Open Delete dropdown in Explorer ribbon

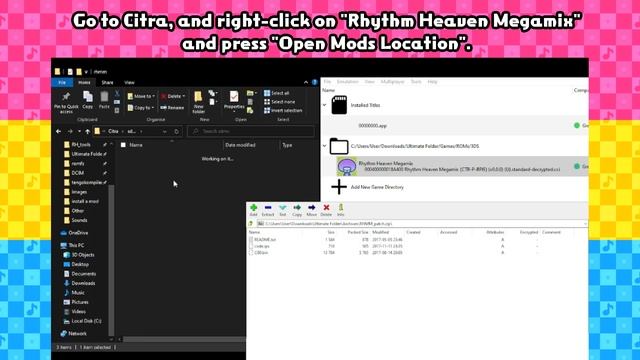[173, 96]
